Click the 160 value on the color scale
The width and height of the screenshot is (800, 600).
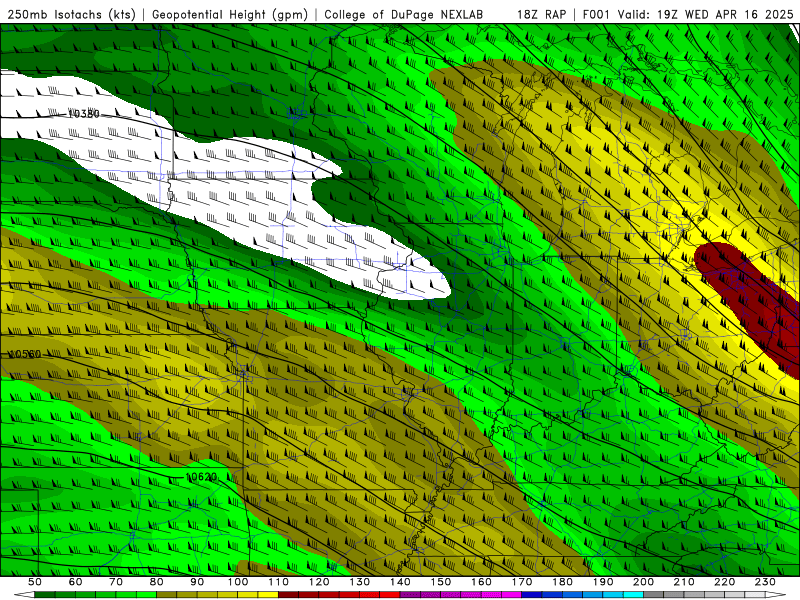[481, 582]
